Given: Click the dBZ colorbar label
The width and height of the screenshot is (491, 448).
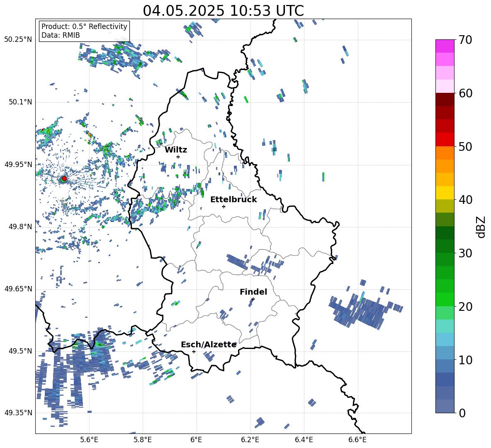Looking at the screenshot, I should click(481, 227).
